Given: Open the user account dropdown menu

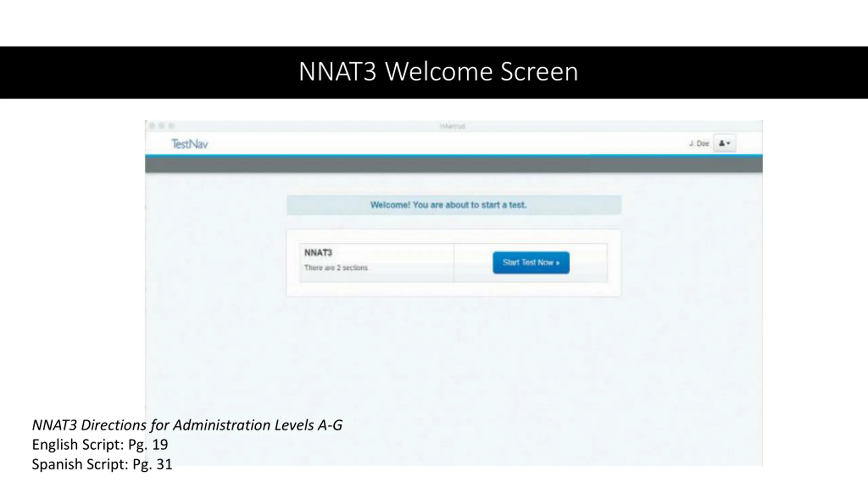Looking at the screenshot, I should (x=725, y=143).
